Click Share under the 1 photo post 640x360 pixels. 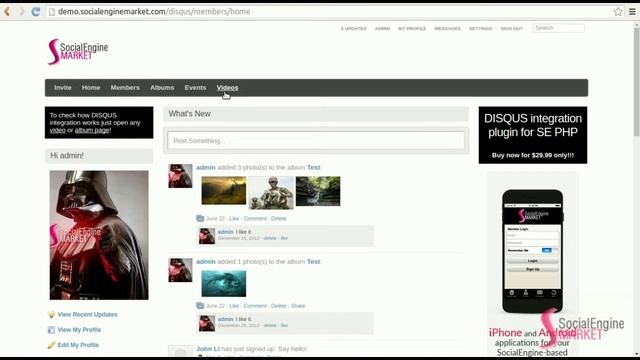[x=298, y=306]
